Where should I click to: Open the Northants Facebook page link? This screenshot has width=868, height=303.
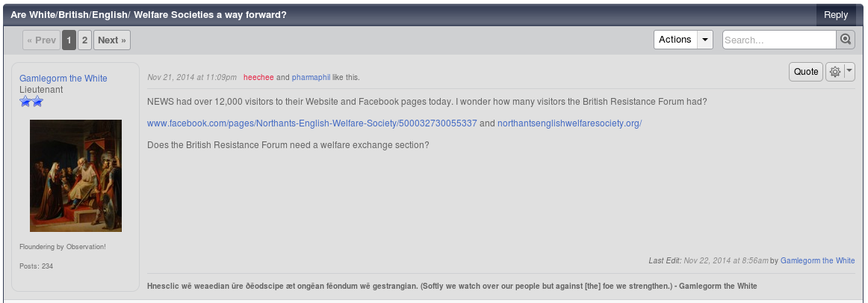pos(311,123)
